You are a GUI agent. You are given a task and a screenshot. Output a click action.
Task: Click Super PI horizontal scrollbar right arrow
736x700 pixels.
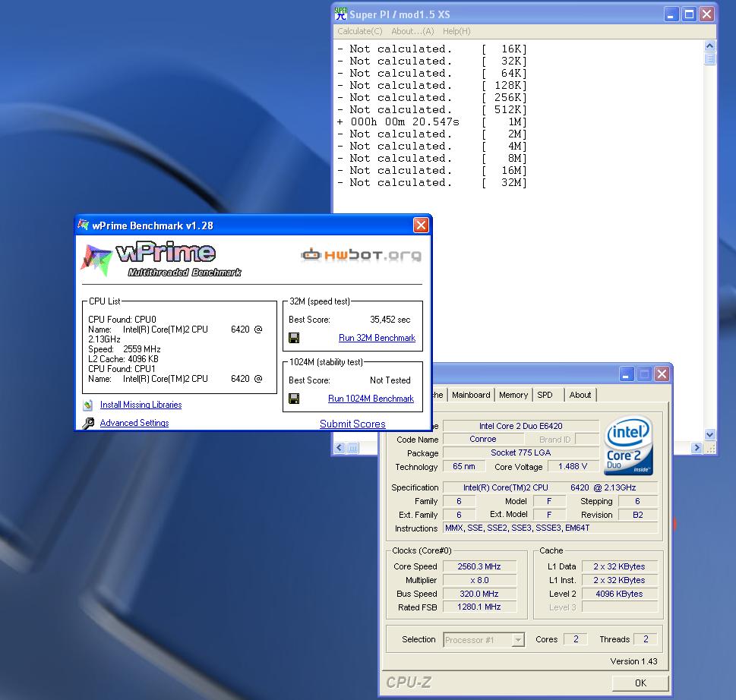point(697,448)
